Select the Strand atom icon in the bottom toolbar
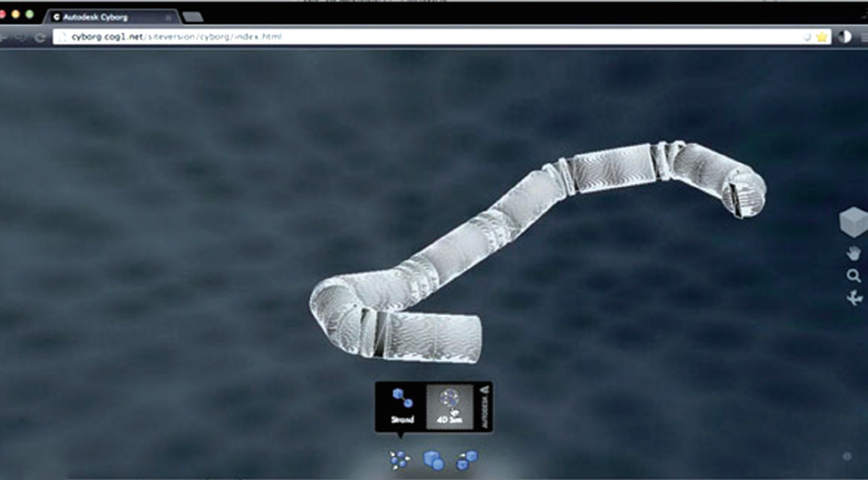 (398, 459)
